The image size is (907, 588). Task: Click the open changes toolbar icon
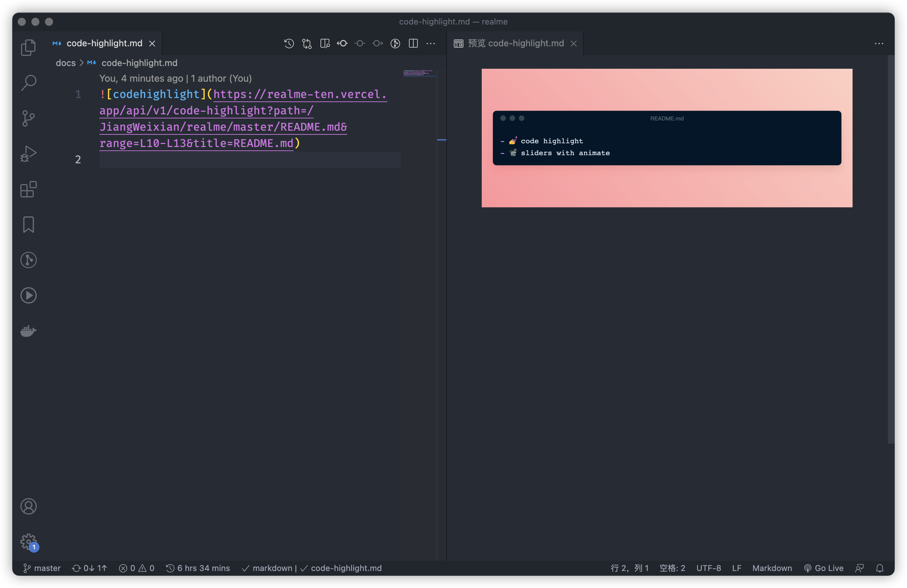(307, 44)
